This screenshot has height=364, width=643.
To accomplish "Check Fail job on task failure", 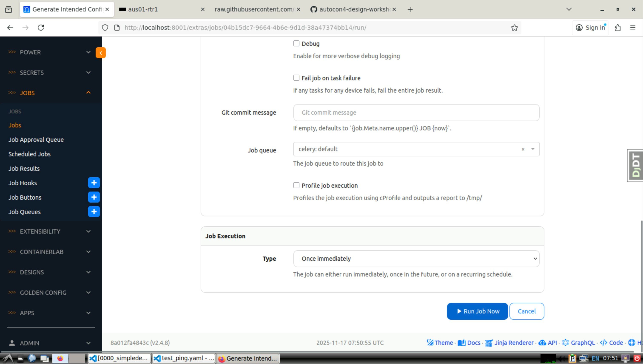I will [x=296, y=78].
